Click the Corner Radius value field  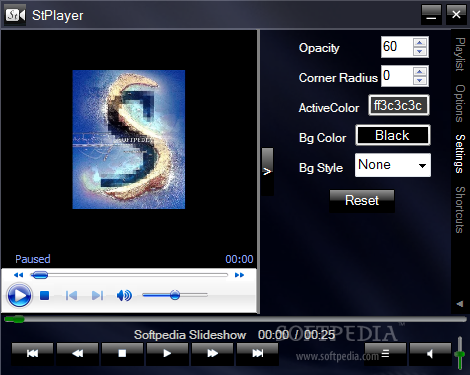[x=397, y=76]
